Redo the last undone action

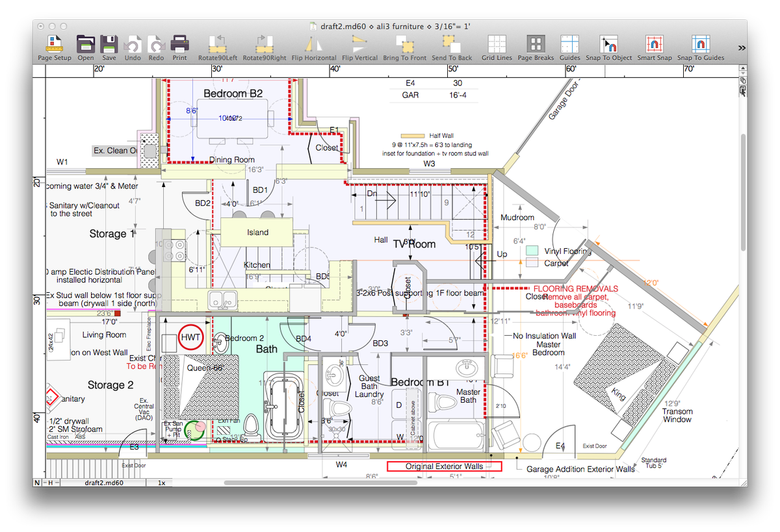156,48
